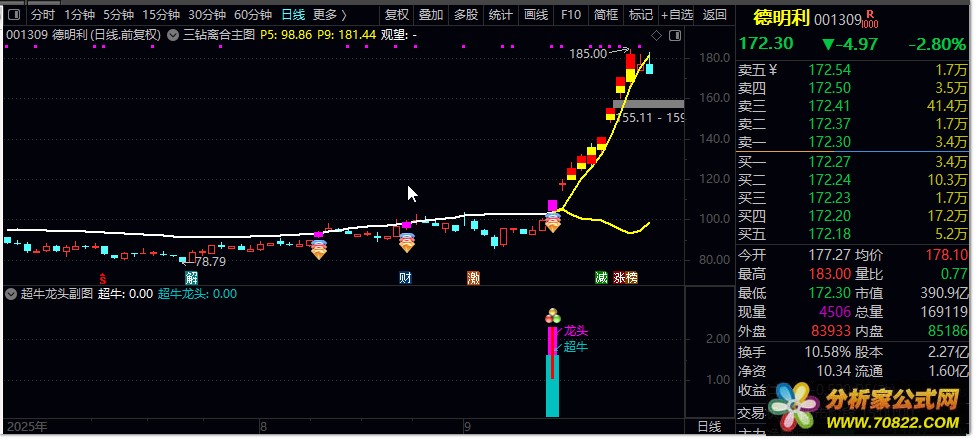
Task: Click the red S marker icon
Action: pyautogui.click(x=103, y=277)
